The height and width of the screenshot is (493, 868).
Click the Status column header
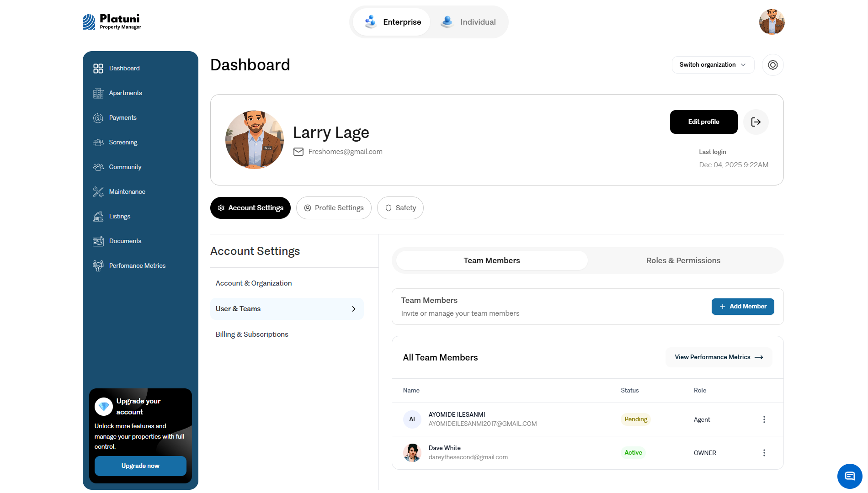point(630,391)
